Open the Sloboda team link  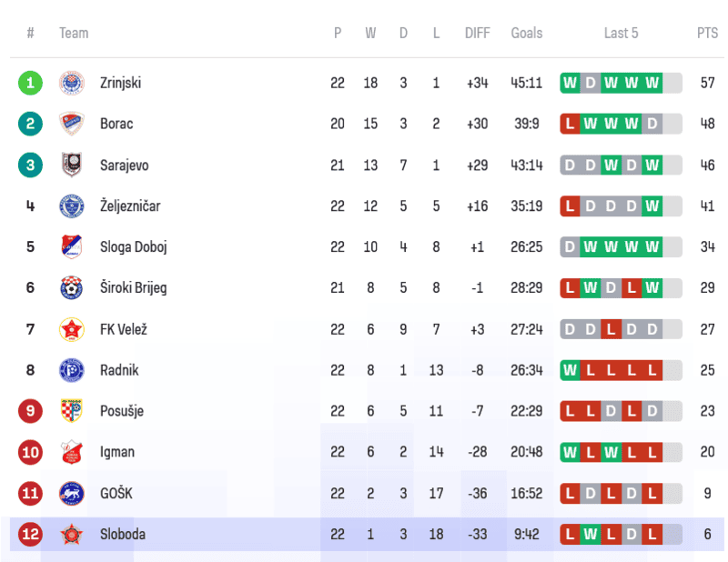point(122,534)
